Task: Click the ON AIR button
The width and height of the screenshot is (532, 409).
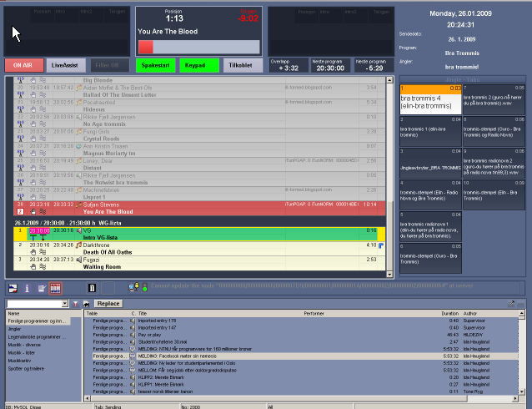Action: pos(24,65)
